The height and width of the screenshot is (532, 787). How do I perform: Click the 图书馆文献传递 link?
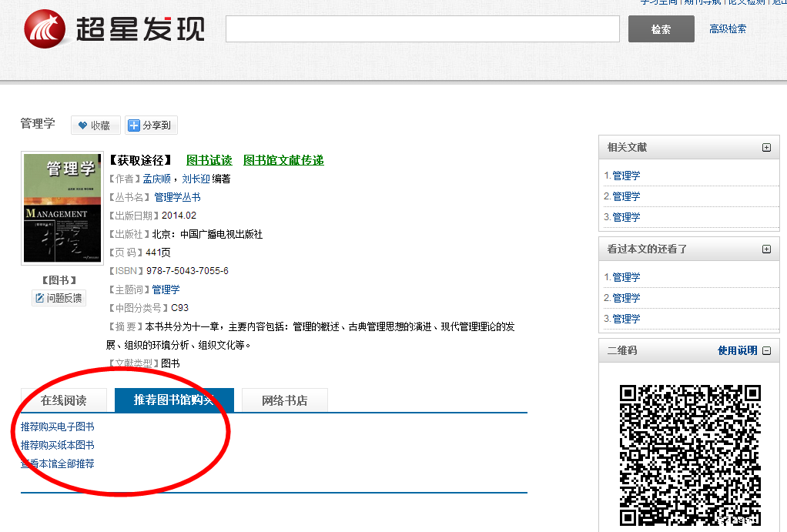(x=283, y=160)
